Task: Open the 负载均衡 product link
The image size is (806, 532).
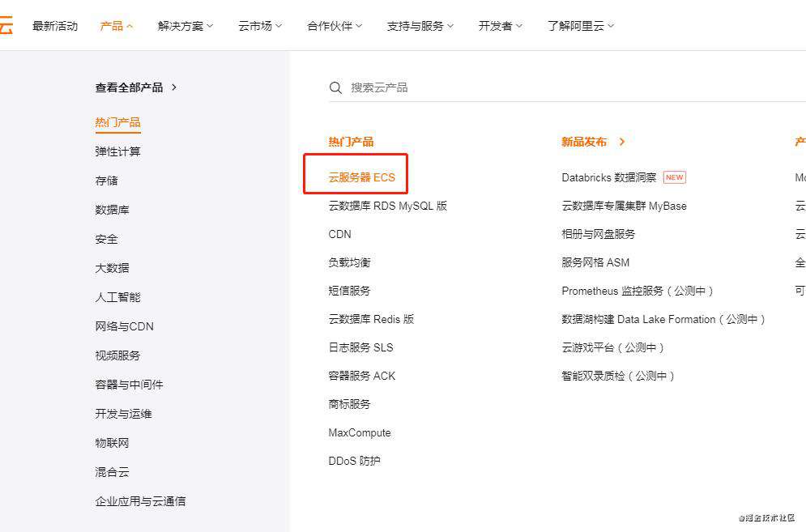Action: pyautogui.click(x=350, y=262)
